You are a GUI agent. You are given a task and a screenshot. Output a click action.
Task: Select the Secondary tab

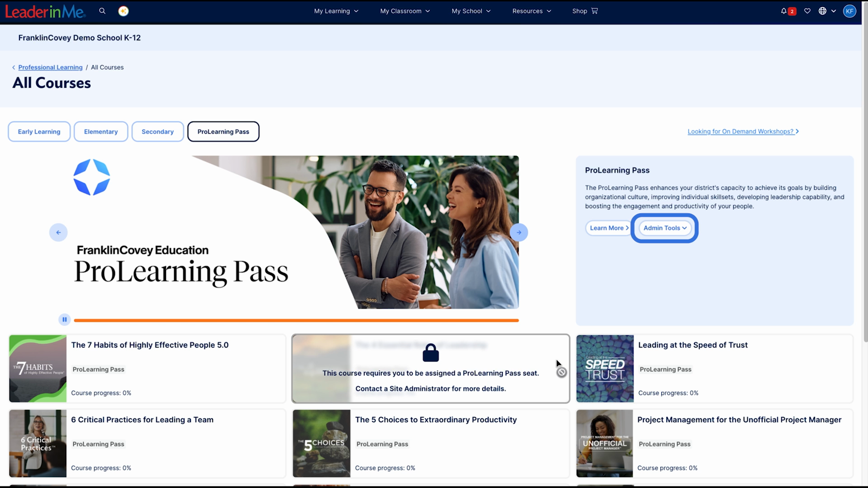pos(158,132)
